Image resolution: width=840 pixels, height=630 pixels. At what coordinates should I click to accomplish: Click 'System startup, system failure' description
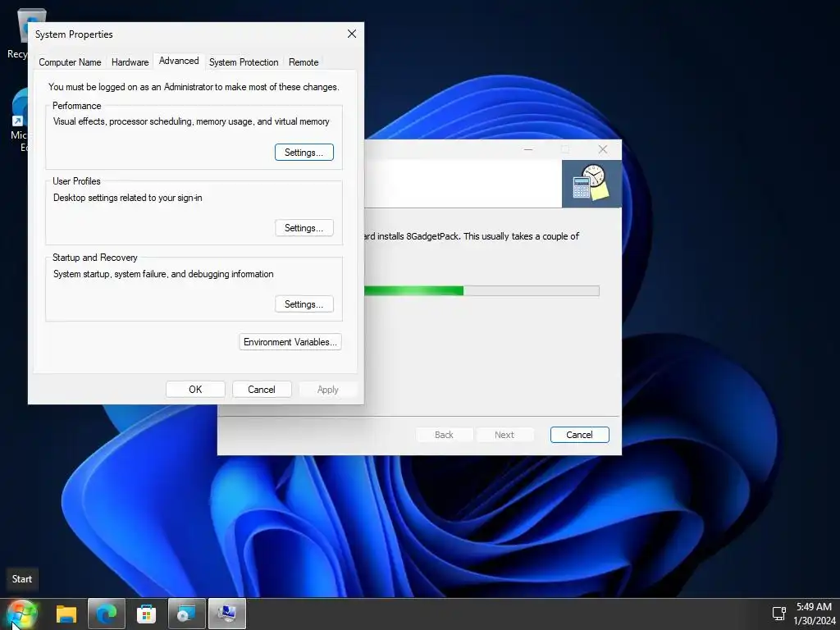[163, 274]
